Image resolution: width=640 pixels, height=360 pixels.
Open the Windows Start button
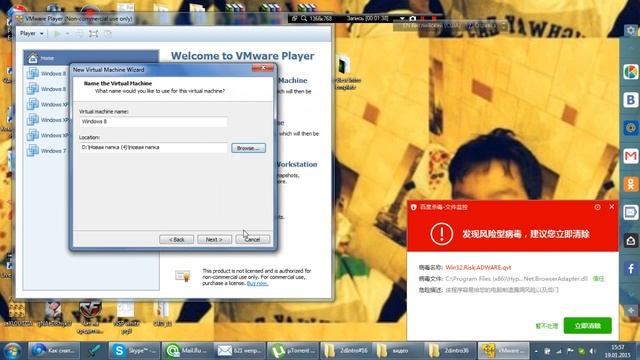tap(12, 351)
